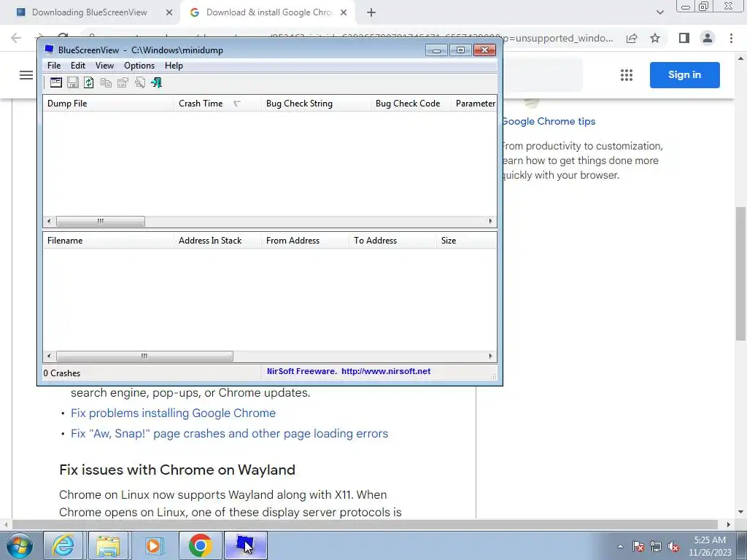Open the File menu in BlueScreenView

[x=54, y=65]
